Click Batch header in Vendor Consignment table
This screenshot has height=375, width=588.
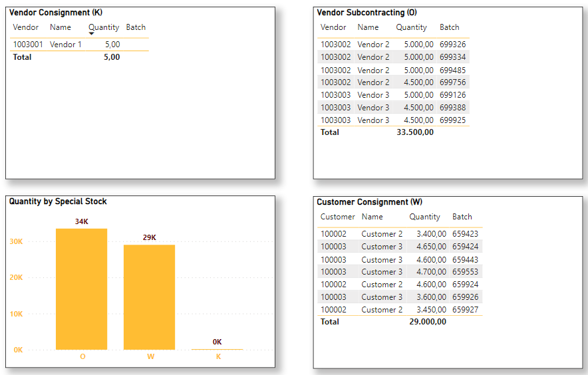click(x=136, y=27)
